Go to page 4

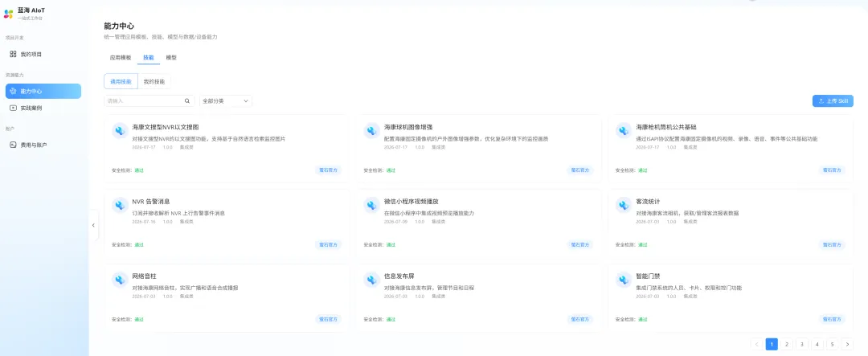tap(817, 345)
